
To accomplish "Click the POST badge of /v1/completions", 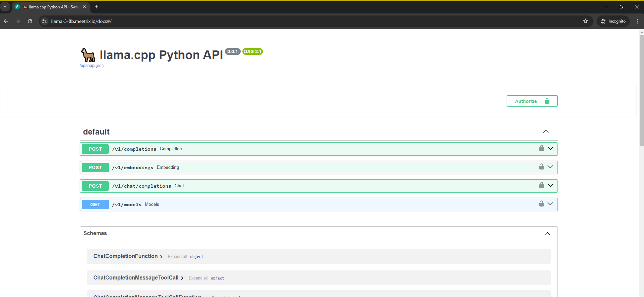I will pyautogui.click(x=95, y=149).
